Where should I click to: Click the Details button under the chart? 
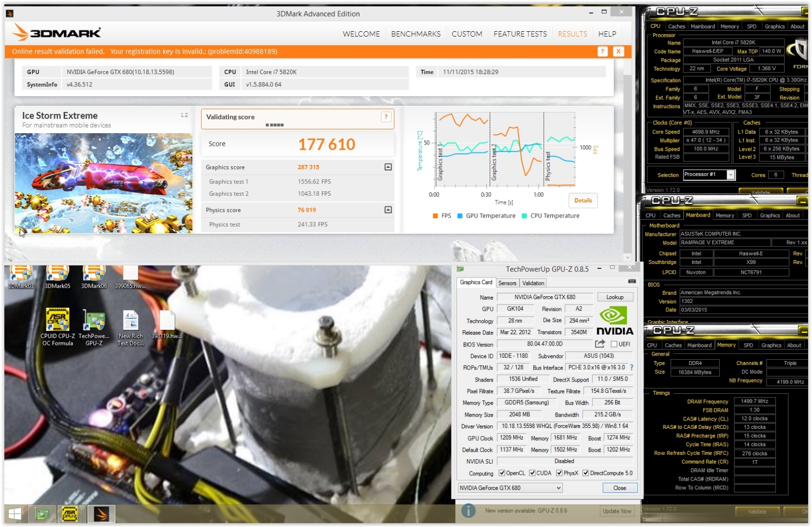[583, 201]
